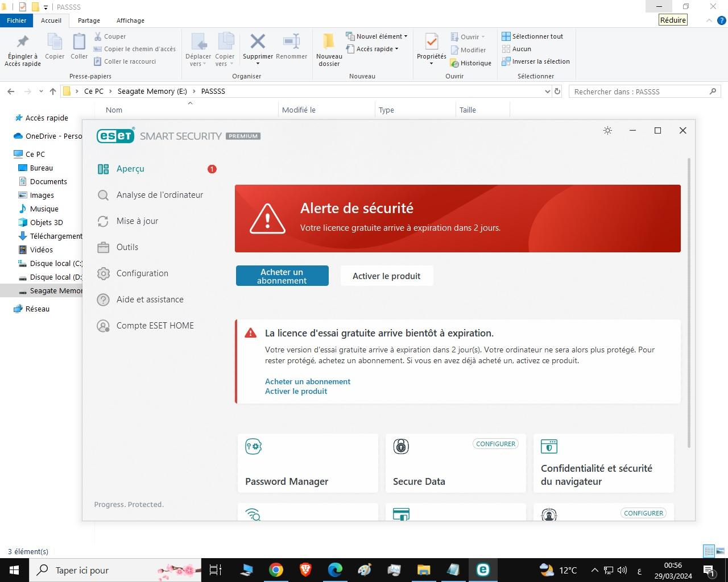
Task: Open the Windows notification center
Action: click(709, 570)
